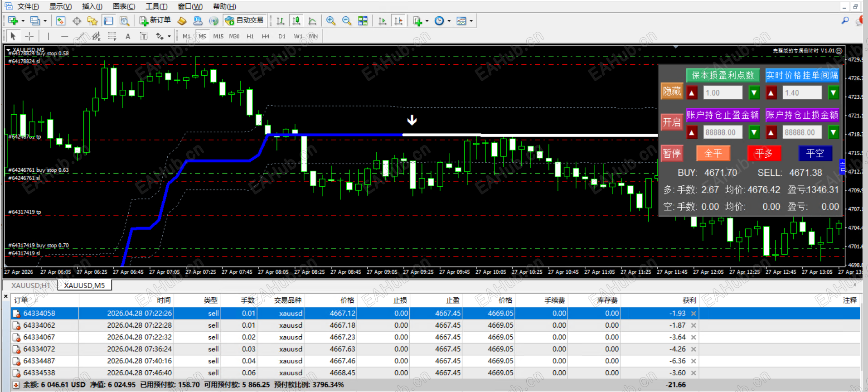Image resolution: width=868 pixels, height=392 pixels.
Task: Open the 显示(V) menu
Action: tap(60, 6)
